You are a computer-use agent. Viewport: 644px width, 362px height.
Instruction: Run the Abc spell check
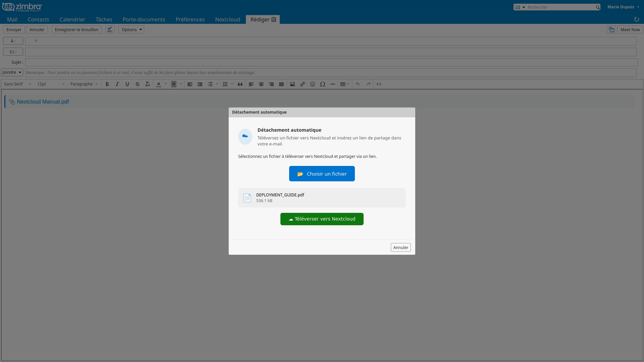pyautogui.click(x=110, y=29)
